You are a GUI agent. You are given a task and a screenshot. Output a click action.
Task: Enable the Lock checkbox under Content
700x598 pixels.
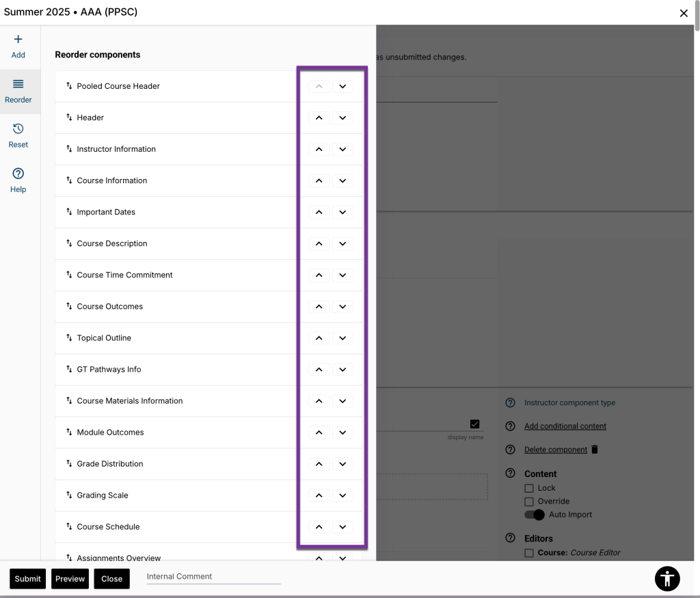529,487
